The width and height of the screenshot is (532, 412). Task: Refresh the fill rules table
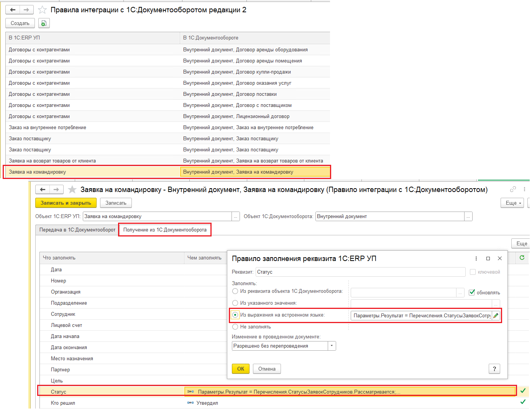[522, 258]
